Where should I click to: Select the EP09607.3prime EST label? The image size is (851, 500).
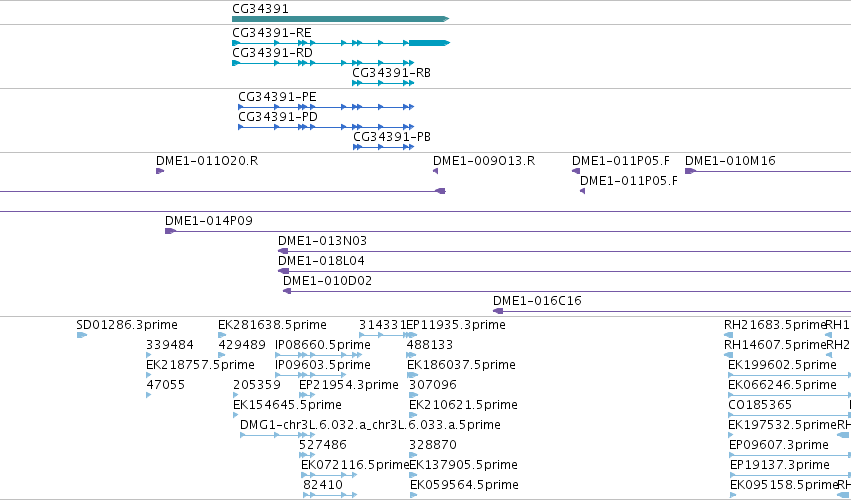point(779,445)
